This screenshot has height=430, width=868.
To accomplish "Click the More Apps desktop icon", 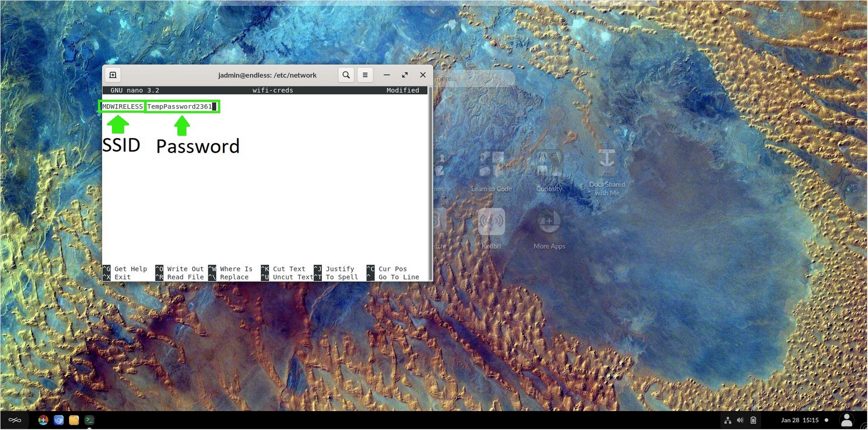I will (x=549, y=228).
